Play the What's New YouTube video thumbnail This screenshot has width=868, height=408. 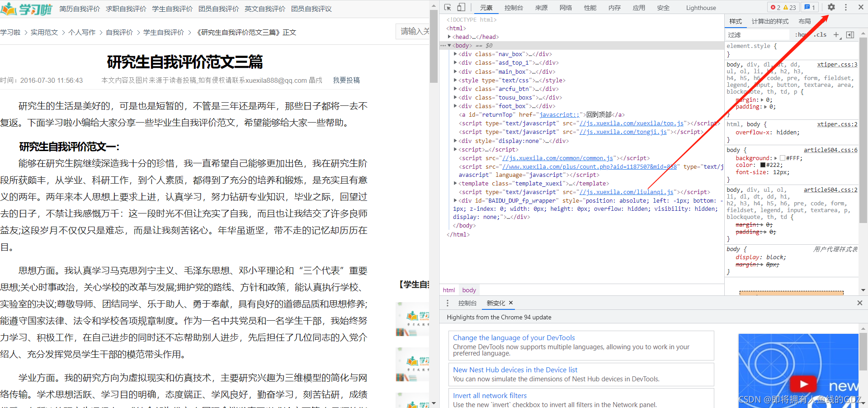(803, 384)
